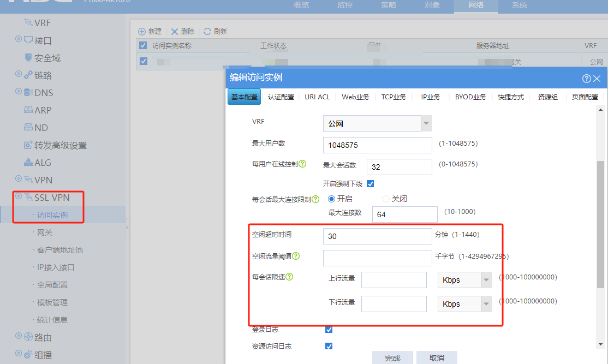The image size is (608, 364).
Task: Open the 统计信息 sidebar entry
Action: coord(52,320)
